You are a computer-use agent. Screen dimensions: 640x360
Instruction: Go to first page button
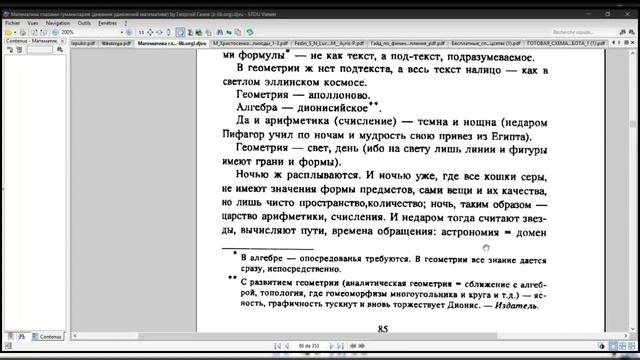tap(278, 346)
